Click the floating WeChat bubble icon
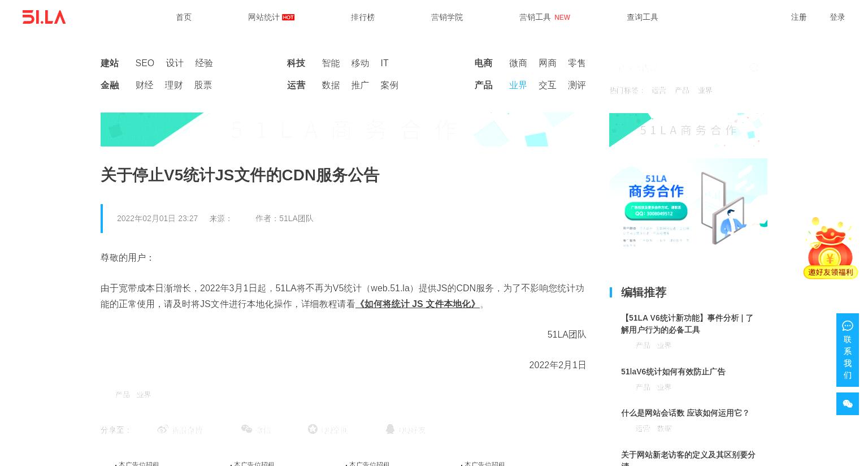Screen dimensions: 868x466 pos(848,404)
